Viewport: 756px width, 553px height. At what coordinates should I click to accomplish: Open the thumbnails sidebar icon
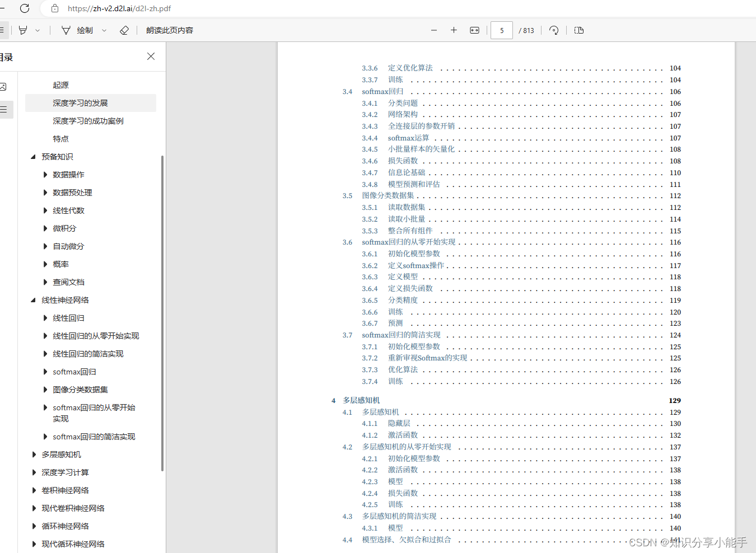pos(3,87)
